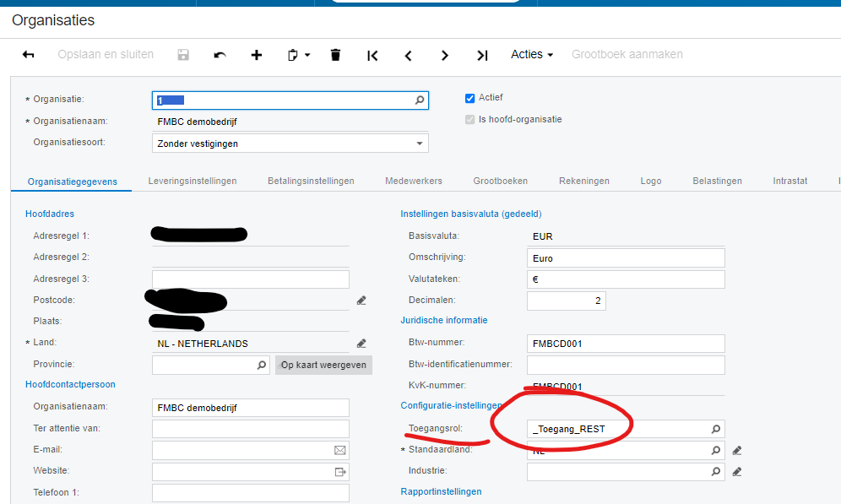The image size is (841, 504).
Task: Click the Ter attentie van field
Action: click(x=251, y=429)
